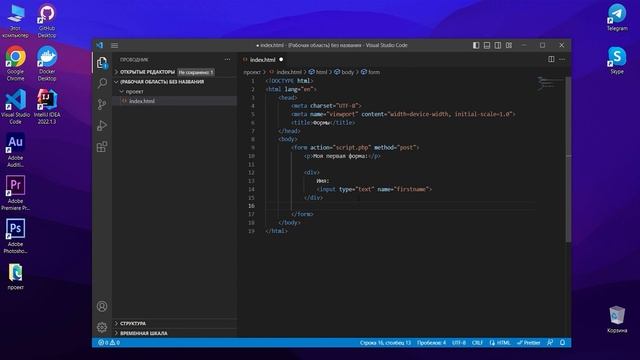Open the Manage gear icon

point(102,327)
